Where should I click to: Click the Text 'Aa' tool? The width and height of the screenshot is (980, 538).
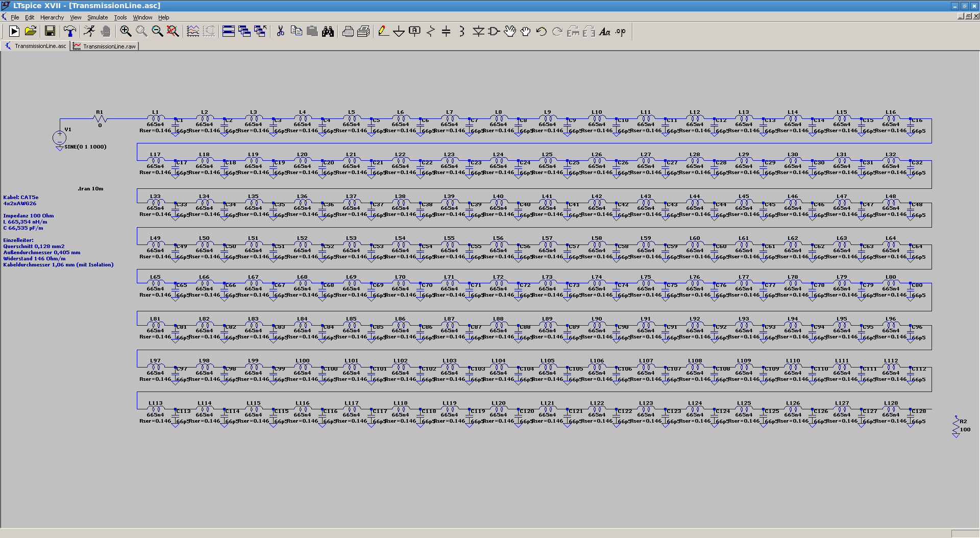605,32
